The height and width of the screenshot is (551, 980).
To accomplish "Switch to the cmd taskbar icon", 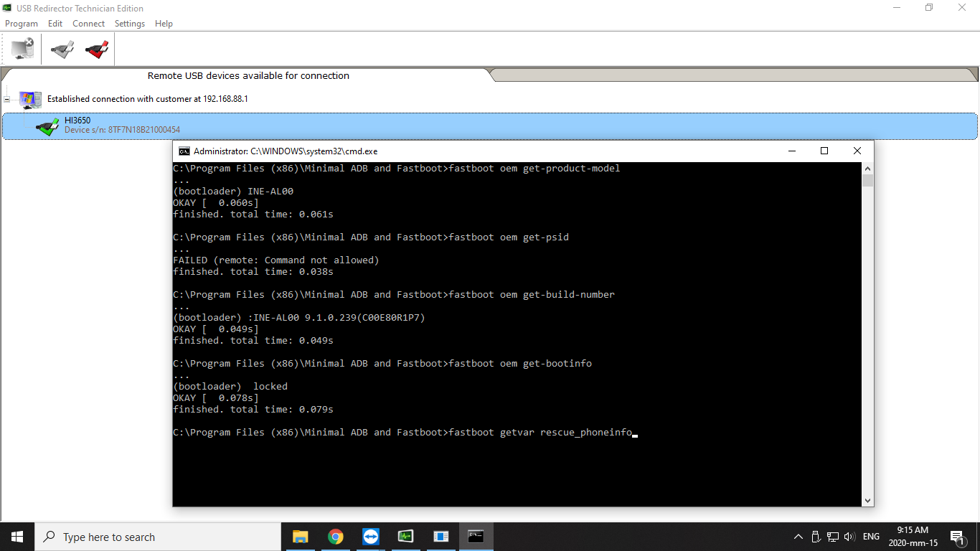I will [x=476, y=537].
